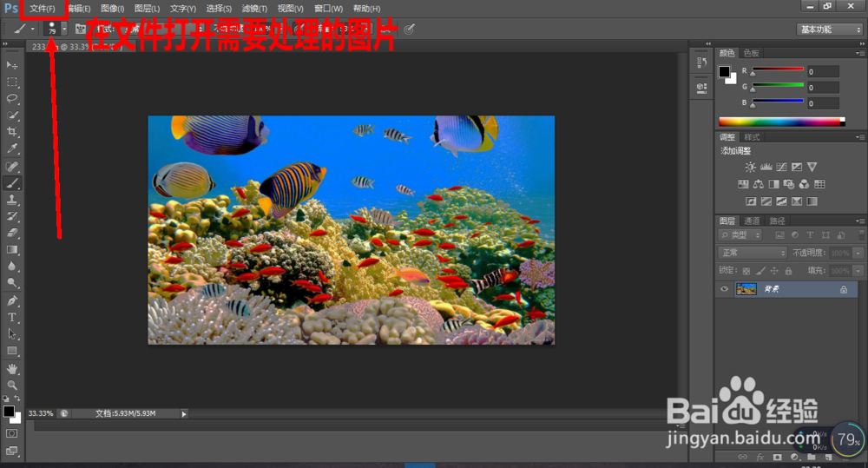Toggle type layer filter
Screen dimensions: 868x468
(810, 235)
